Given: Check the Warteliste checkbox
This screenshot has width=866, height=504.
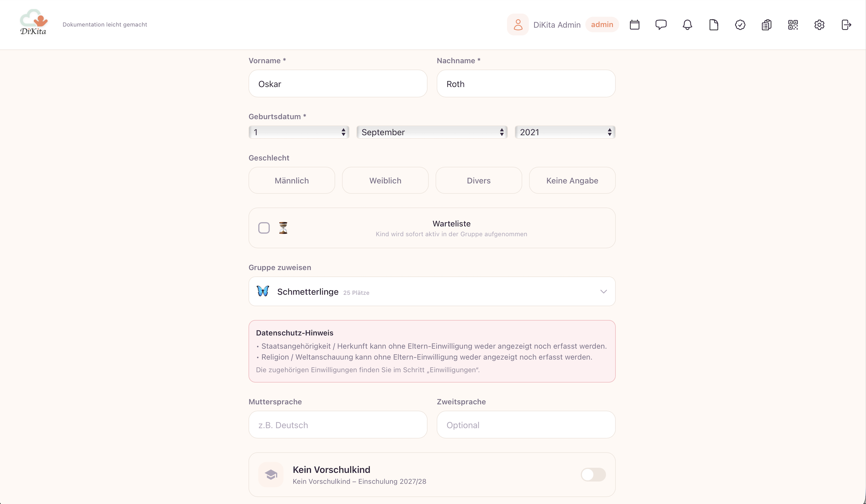Looking at the screenshot, I should point(264,228).
